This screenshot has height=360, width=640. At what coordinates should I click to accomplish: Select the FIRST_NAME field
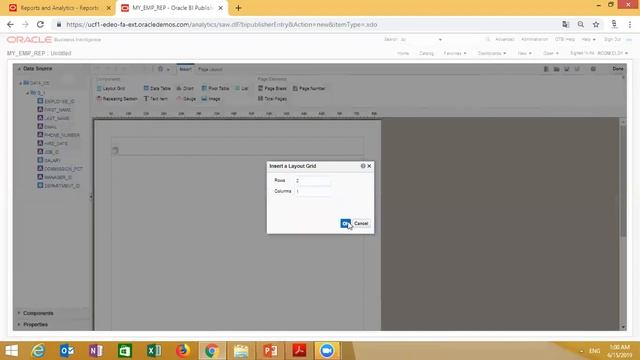point(54,110)
